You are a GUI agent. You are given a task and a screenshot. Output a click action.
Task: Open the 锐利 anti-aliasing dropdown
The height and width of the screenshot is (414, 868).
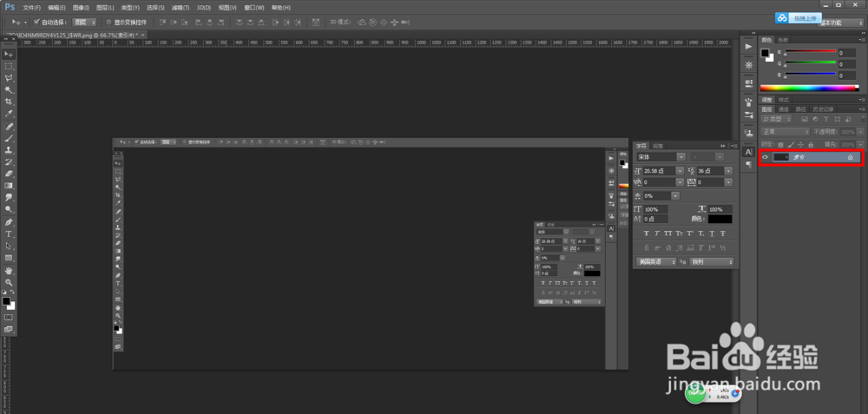(712, 262)
